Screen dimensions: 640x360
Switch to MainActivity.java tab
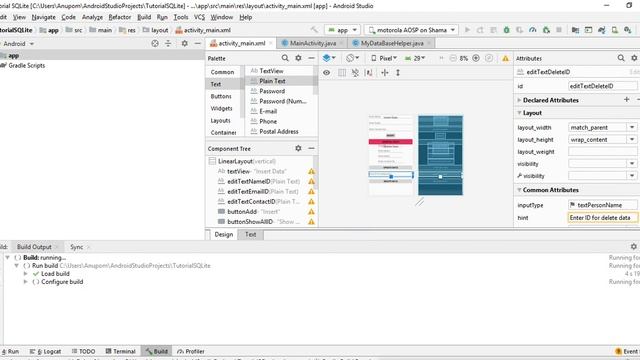pyautogui.click(x=313, y=43)
